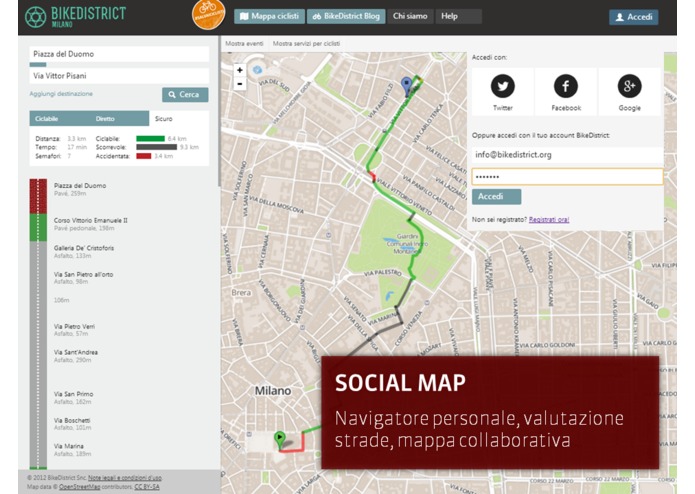Click the Piazza del Duomo origin field
Viewport: 695px width, 494px height.
(119, 54)
